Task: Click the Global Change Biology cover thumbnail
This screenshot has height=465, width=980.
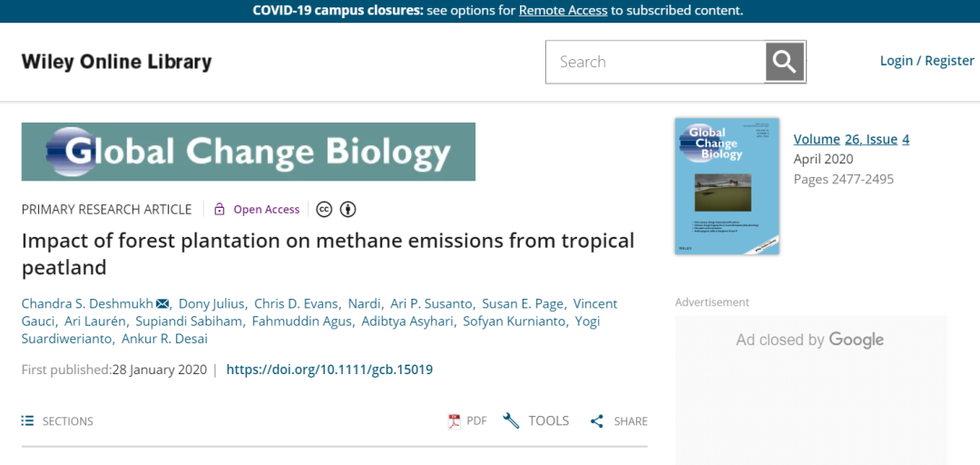Action: (x=727, y=185)
